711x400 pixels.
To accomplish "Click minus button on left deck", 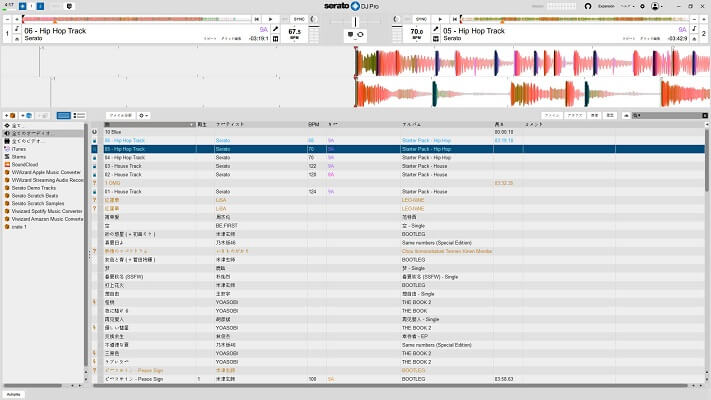I will [x=7, y=19].
